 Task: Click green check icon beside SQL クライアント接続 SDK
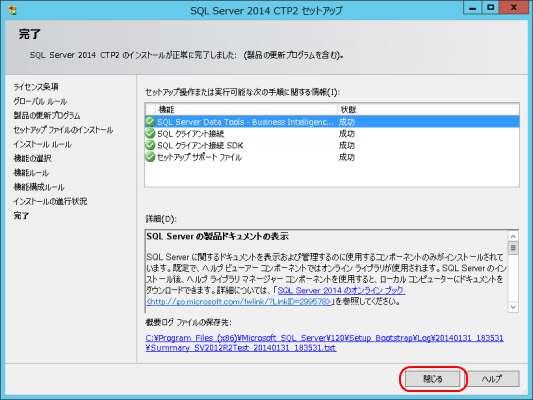tap(150, 145)
